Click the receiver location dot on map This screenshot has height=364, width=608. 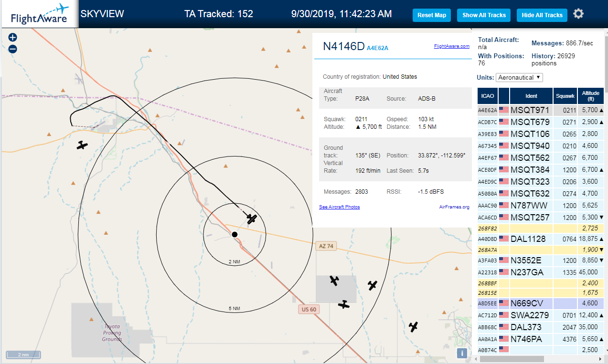(x=235, y=234)
